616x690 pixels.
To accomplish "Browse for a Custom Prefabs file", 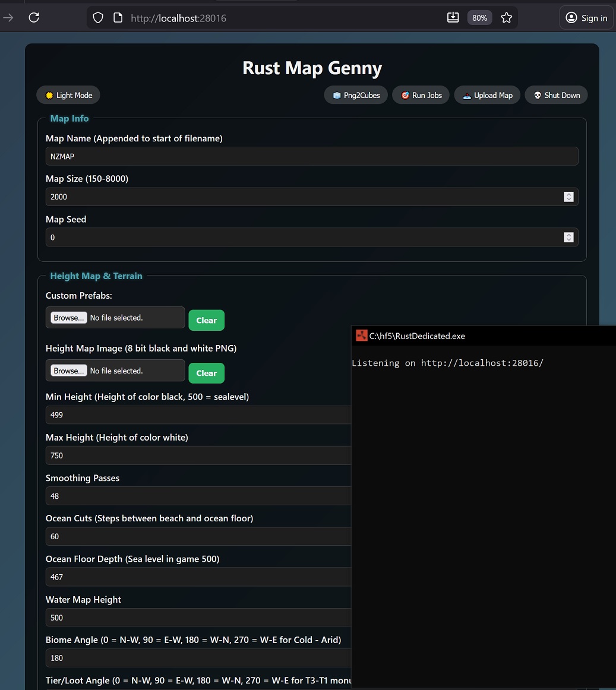I will tap(69, 318).
